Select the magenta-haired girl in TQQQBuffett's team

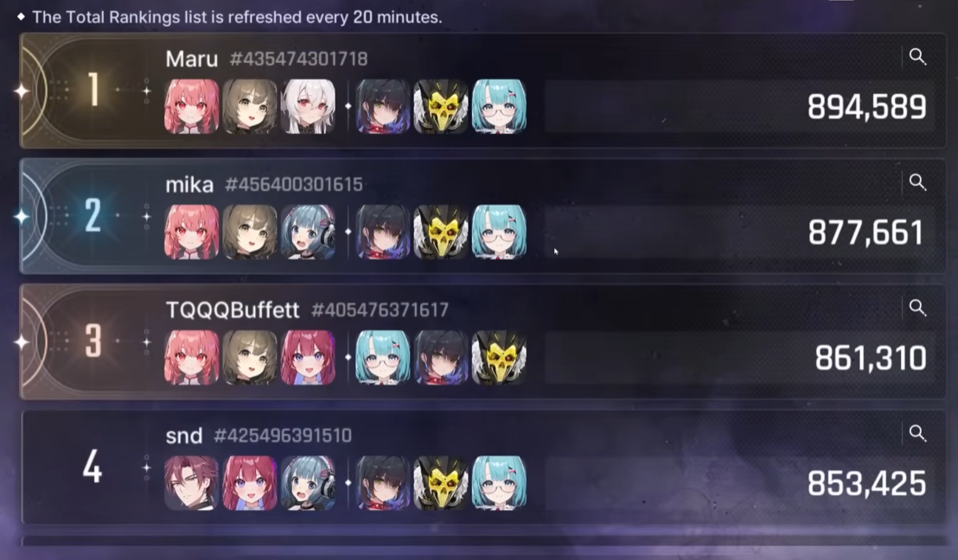click(x=307, y=358)
